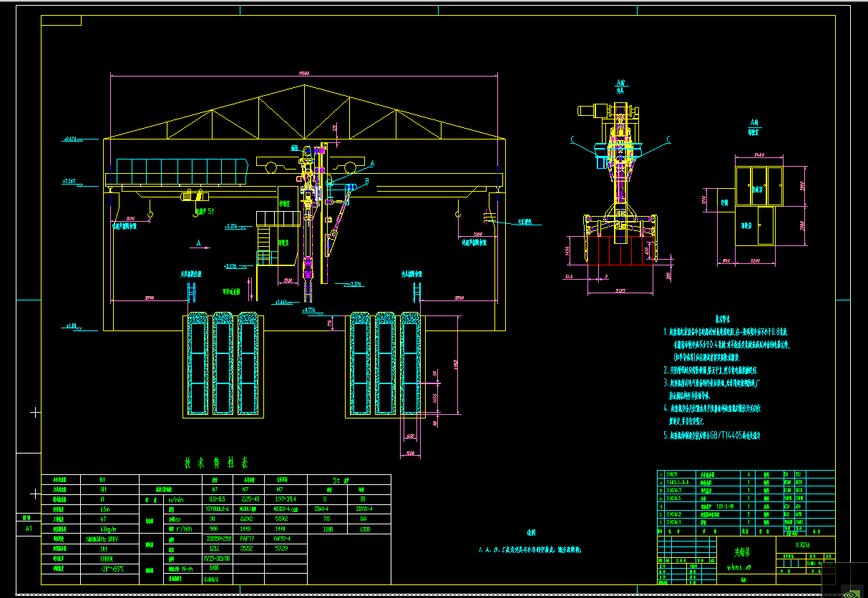
Task: Click the A1 sheet size cell
Action: 30,529
